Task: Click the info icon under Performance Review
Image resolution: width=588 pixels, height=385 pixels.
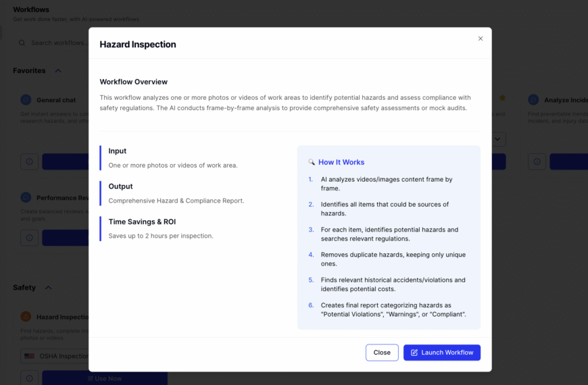Action: 29,238
